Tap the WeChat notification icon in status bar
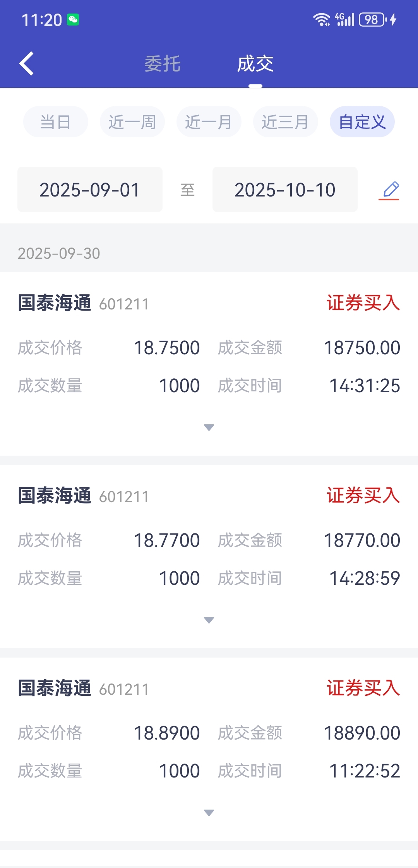The height and width of the screenshot is (868, 418). (73, 20)
